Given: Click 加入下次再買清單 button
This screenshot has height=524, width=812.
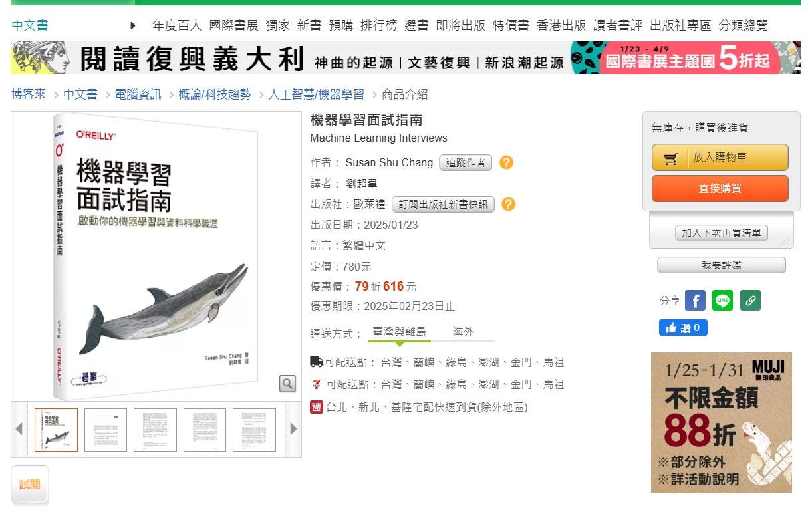Looking at the screenshot, I should coord(722,233).
